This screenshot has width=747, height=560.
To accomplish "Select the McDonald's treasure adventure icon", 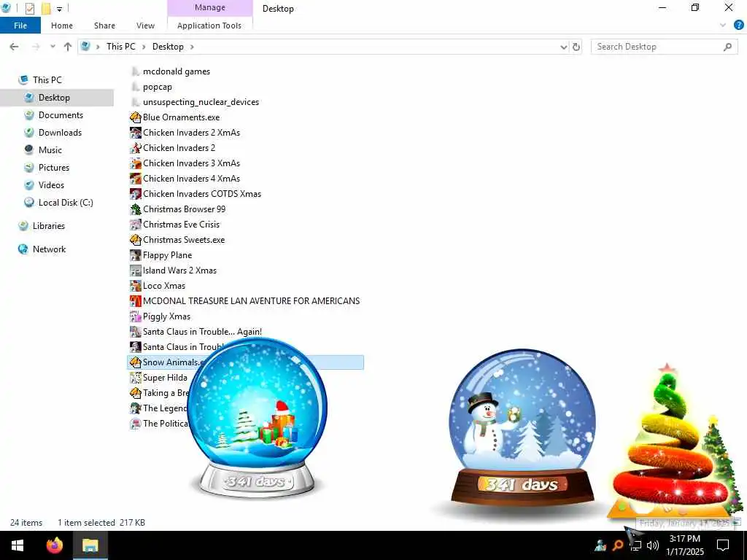I will click(x=135, y=301).
